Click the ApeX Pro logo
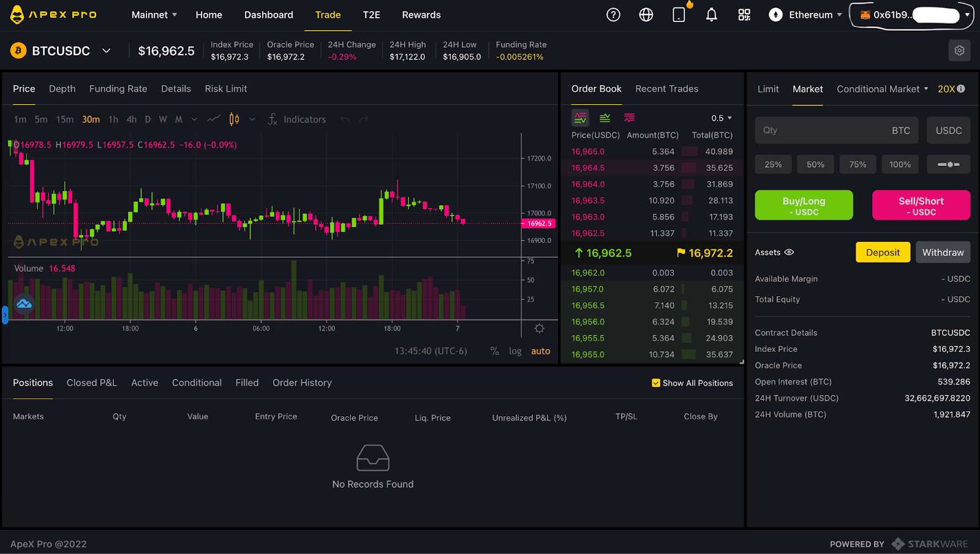The image size is (980, 554). 54,15
